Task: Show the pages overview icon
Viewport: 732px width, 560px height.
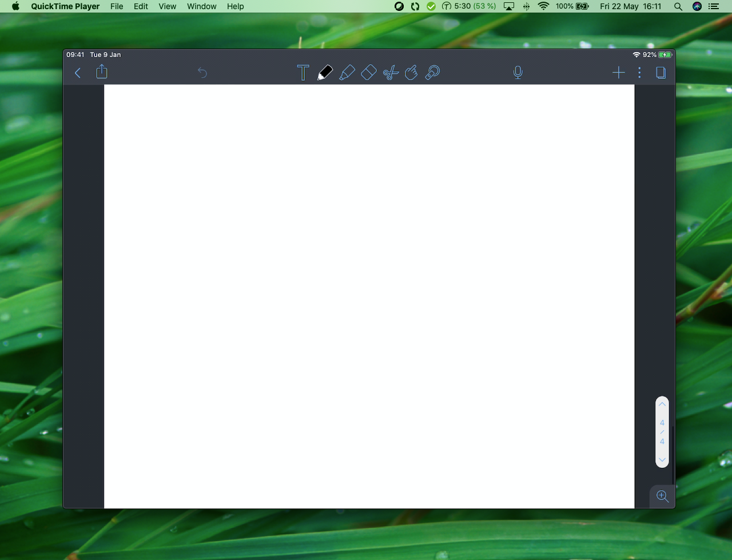Action: pos(661,73)
